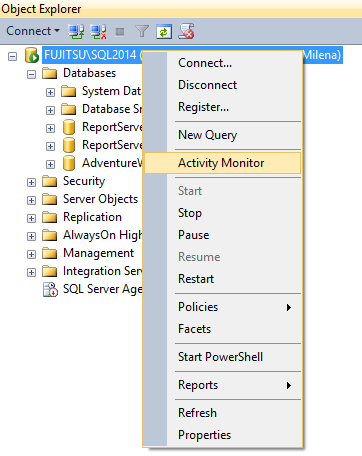Click the System Databases folder icon

pos(69,91)
